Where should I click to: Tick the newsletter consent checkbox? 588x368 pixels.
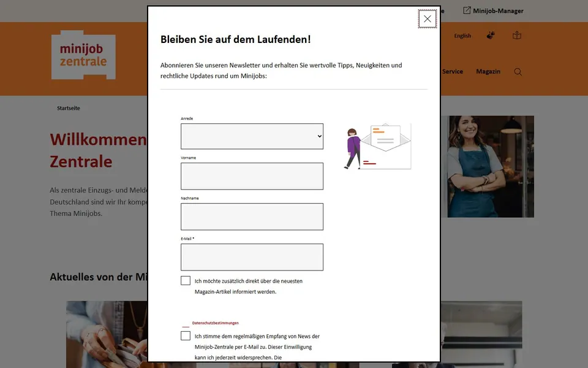(x=185, y=335)
